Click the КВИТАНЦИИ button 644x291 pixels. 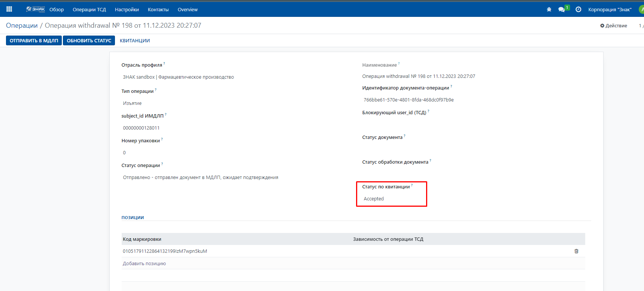tap(135, 40)
